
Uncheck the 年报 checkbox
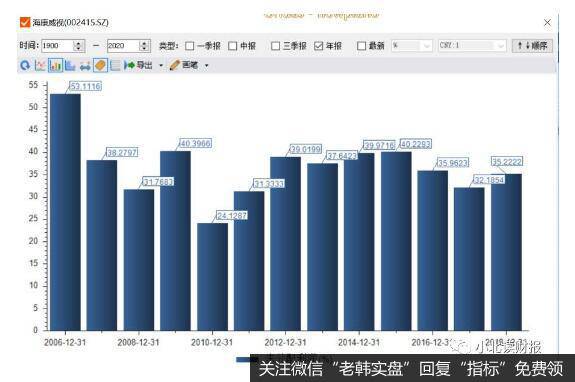point(318,46)
